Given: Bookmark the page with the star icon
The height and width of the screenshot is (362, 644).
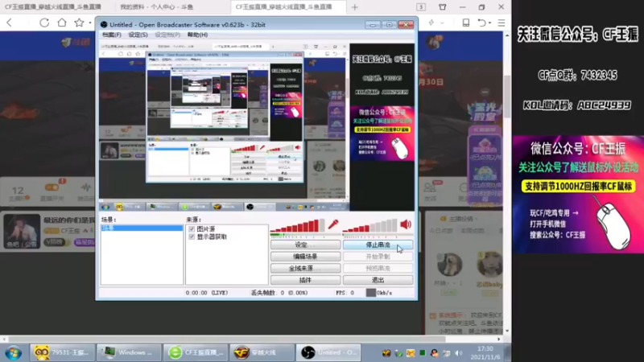Looking at the screenshot, I should pos(79,23).
